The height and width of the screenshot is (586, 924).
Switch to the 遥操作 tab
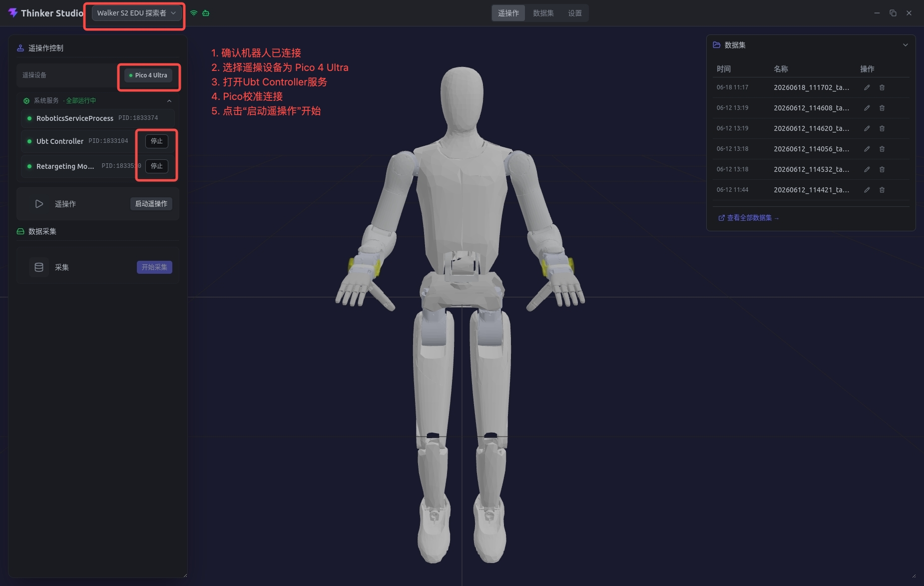tap(508, 13)
